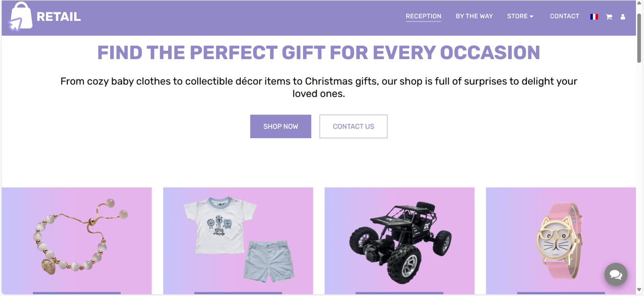Select the pink cat watch image
644x296 pixels.
(x=561, y=241)
